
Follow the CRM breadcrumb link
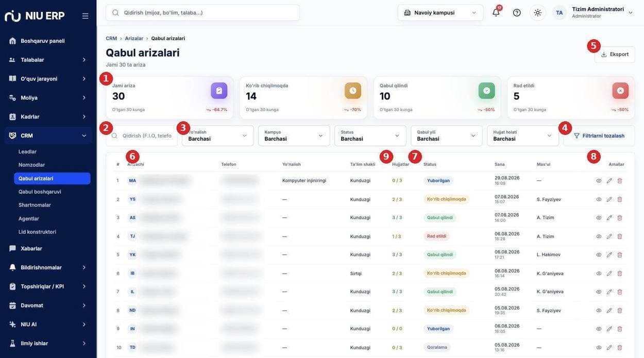[x=111, y=39]
